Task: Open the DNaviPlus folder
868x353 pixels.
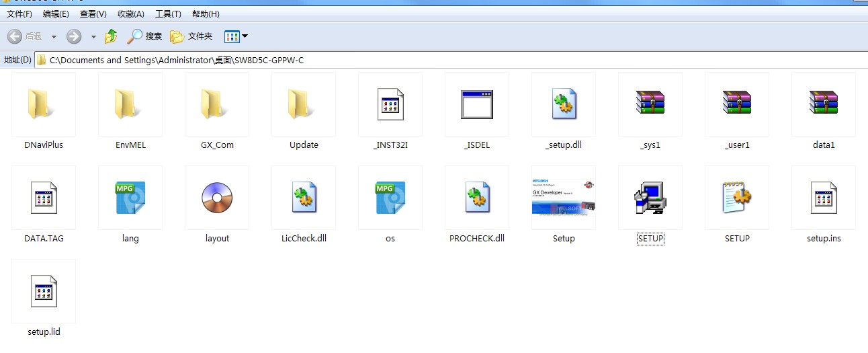Action: coord(44,105)
